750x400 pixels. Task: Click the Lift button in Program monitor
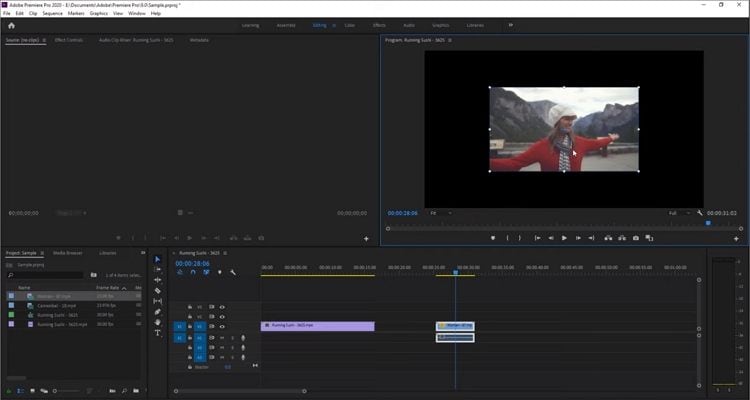coord(608,238)
